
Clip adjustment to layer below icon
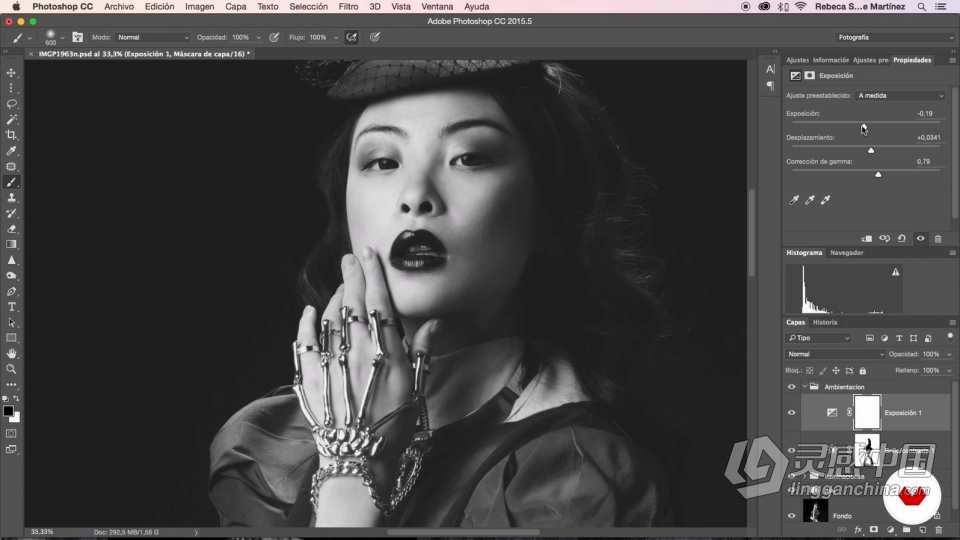866,239
